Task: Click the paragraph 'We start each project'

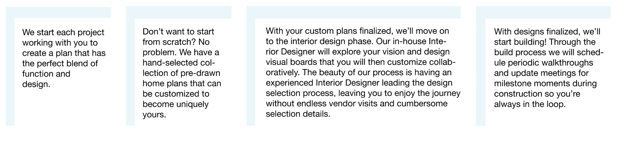Action: [x=63, y=58]
